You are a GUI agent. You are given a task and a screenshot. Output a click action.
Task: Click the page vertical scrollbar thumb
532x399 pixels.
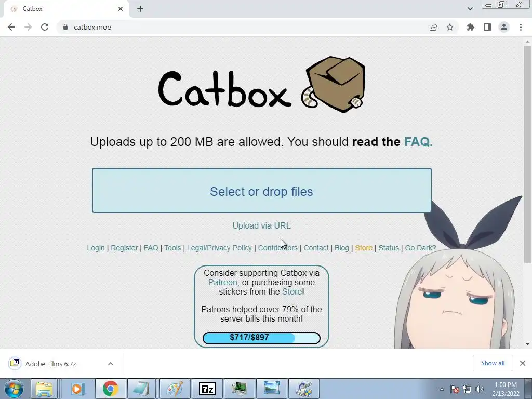pos(527,154)
